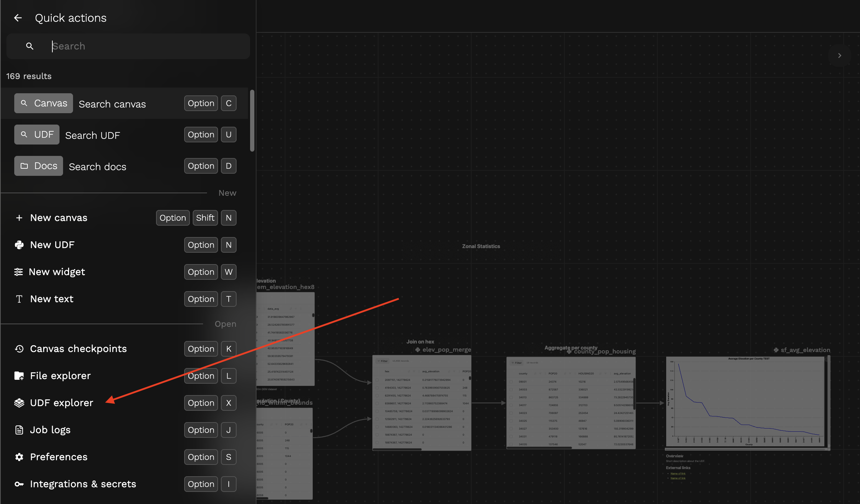Click the magnifier icon in search bar
Screen dimensions: 860x504
point(30,46)
